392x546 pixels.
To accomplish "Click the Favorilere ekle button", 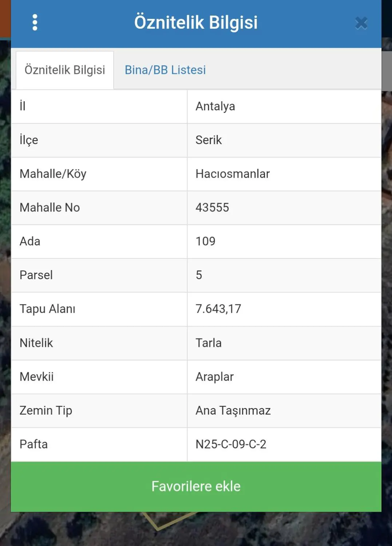I will click(196, 487).
